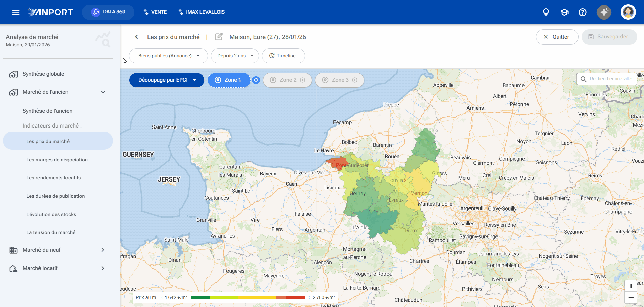Click the green segment of the price legend
Viewport: 644px width, 307px height.
(200, 297)
